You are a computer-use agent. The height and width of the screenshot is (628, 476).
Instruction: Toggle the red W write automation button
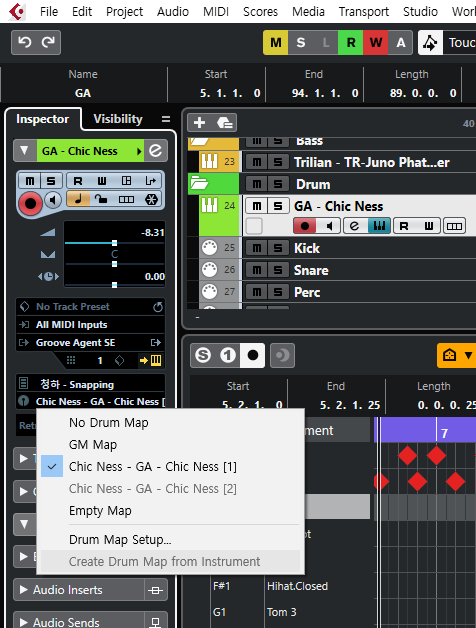[375, 42]
